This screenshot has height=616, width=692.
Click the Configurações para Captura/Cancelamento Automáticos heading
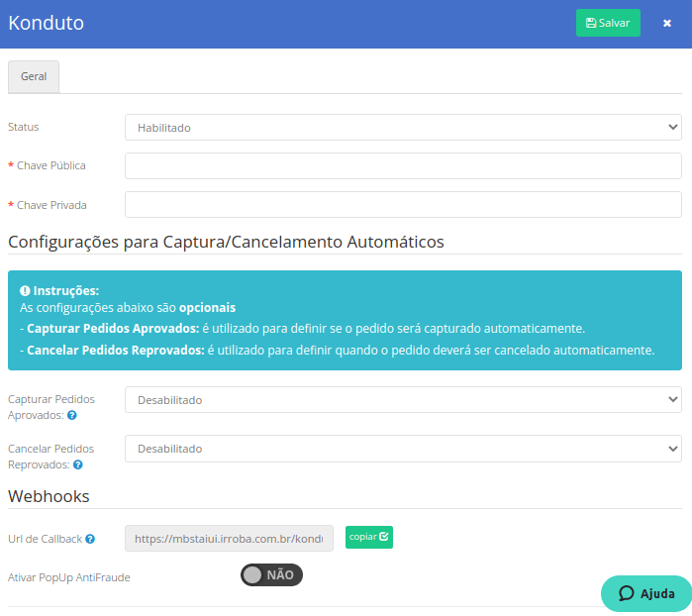[226, 242]
